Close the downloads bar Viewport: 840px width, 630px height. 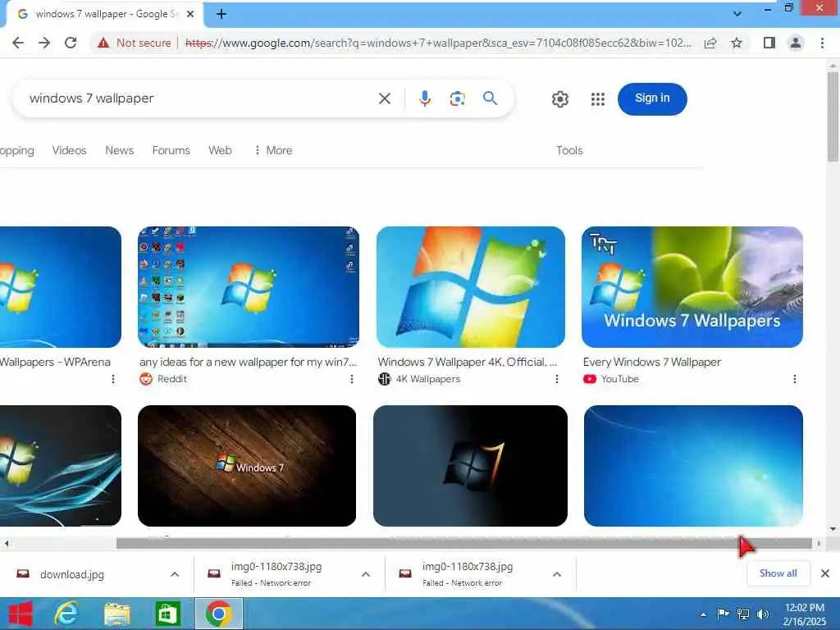click(x=825, y=573)
